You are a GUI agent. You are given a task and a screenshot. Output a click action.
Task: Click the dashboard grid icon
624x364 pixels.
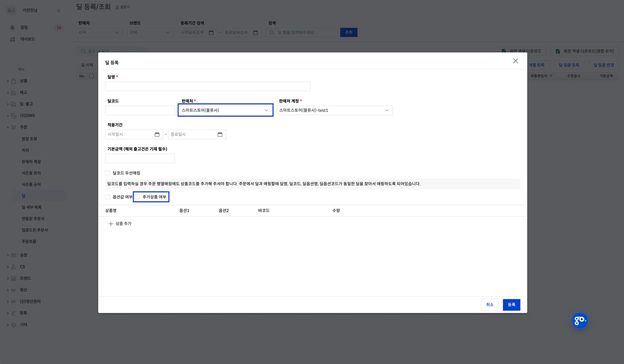(x=12, y=39)
